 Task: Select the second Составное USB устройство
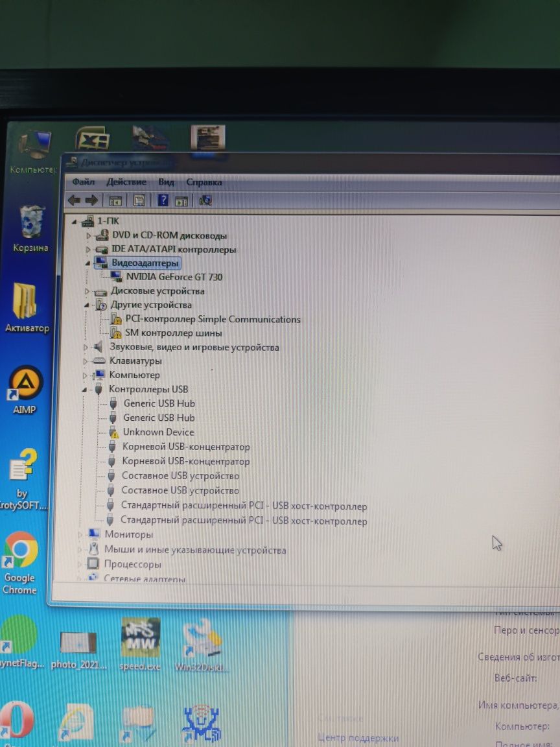tap(180, 490)
